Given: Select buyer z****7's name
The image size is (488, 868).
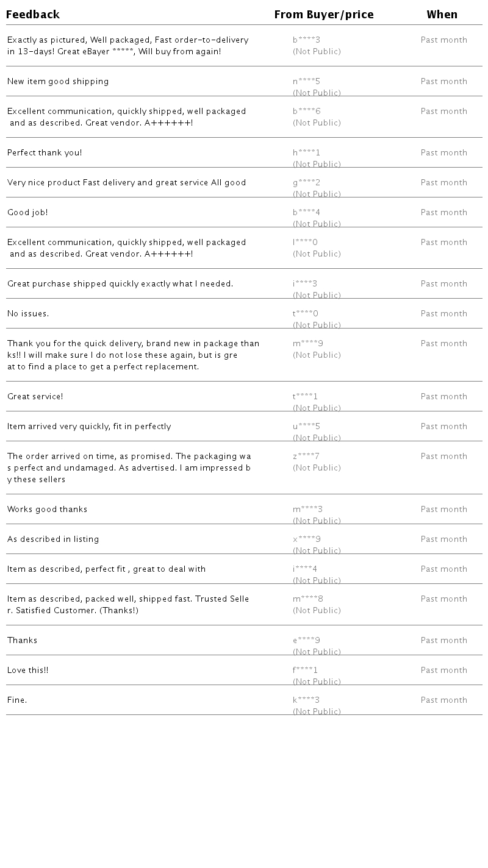Looking at the screenshot, I should [306, 457].
